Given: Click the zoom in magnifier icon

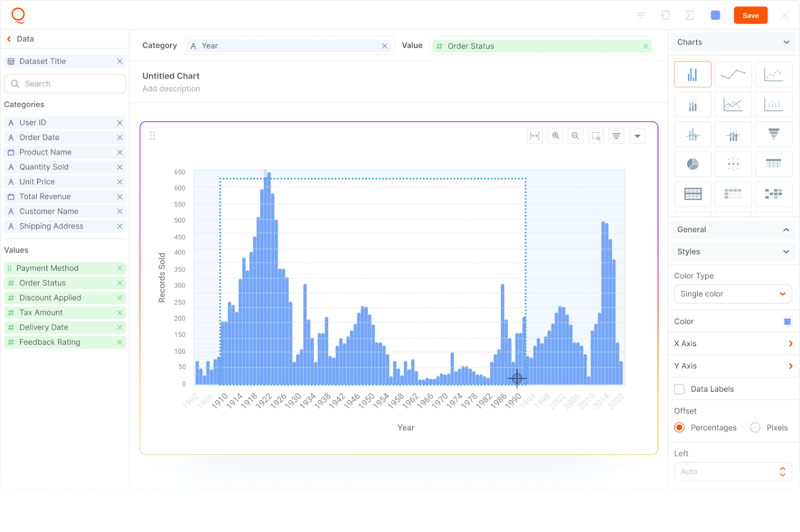Looking at the screenshot, I should tap(555, 136).
